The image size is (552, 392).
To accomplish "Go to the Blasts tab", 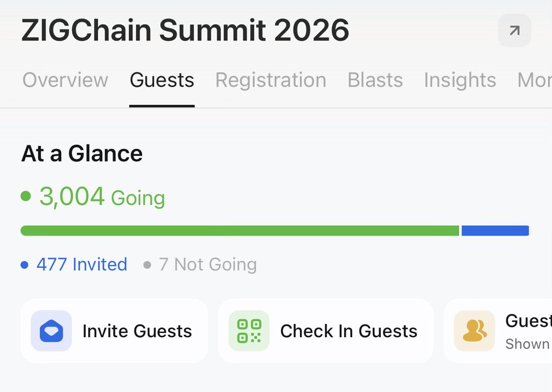I will point(375,80).
